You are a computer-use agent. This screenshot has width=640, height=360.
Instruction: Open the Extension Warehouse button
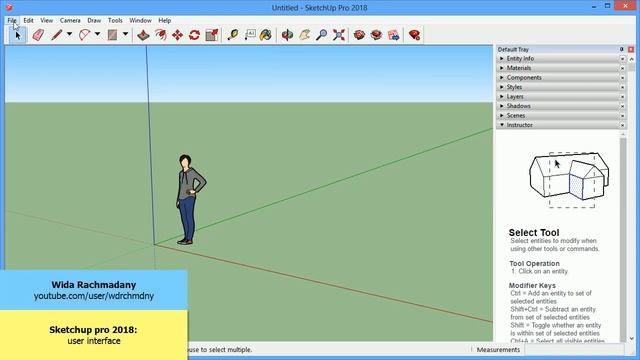tap(376, 35)
